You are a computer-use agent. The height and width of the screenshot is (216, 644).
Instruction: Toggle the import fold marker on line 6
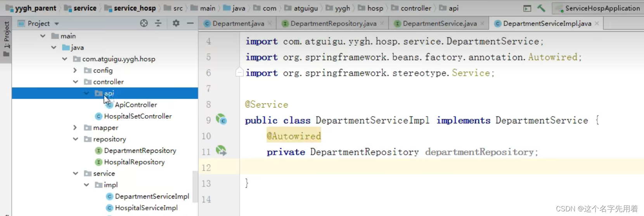coord(239,73)
